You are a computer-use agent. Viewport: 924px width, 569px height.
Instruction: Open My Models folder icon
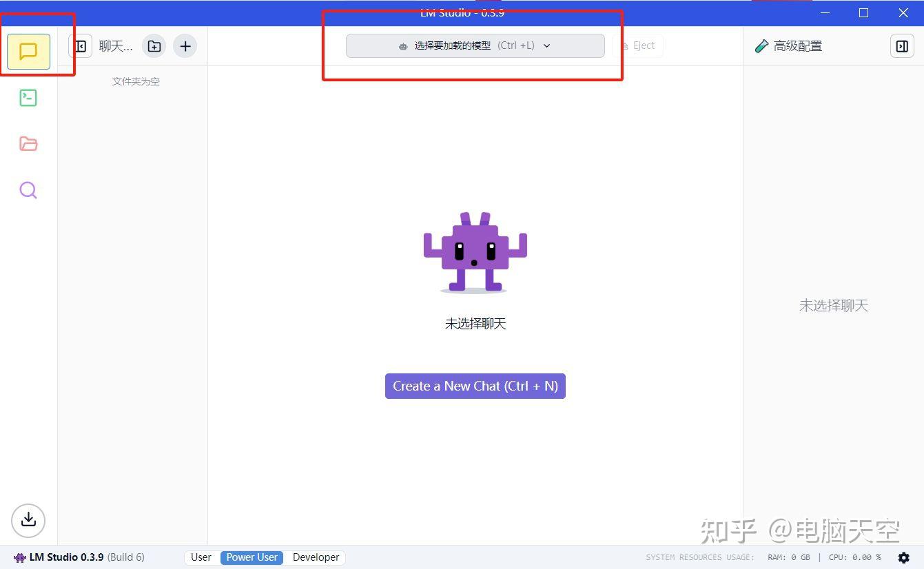click(x=28, y=144)
